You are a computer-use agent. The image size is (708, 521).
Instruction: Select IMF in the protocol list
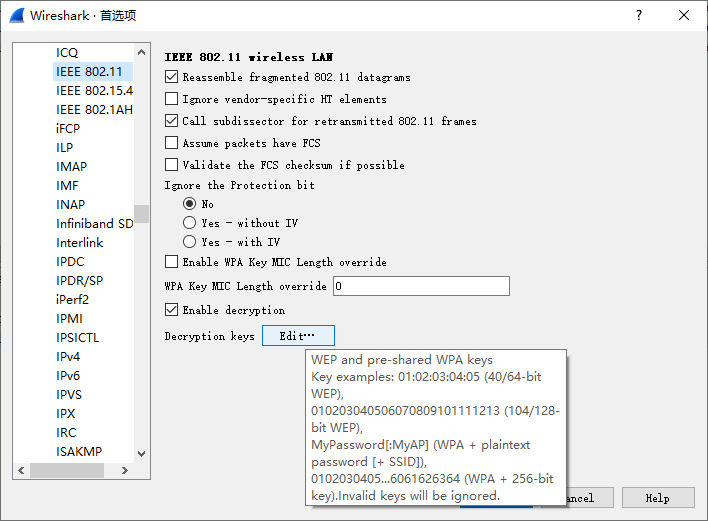click(x=67, y=186)
